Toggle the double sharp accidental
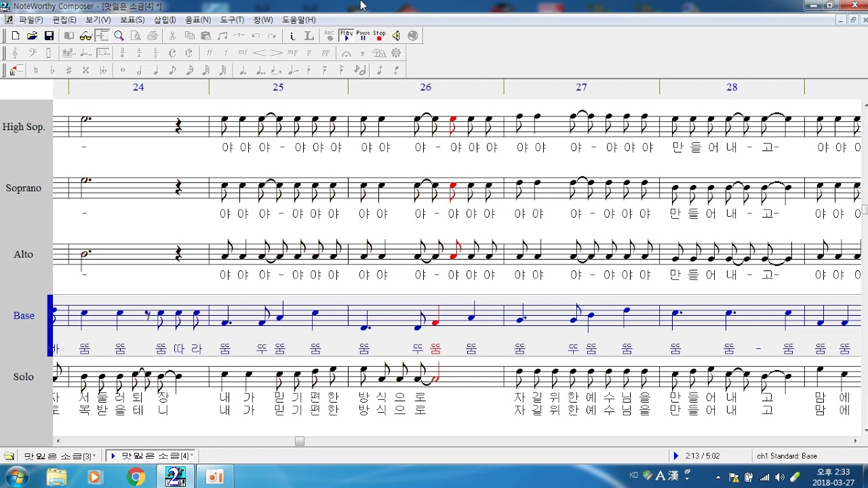This screenshot has width=868, height=488. (x=85, y=70)
